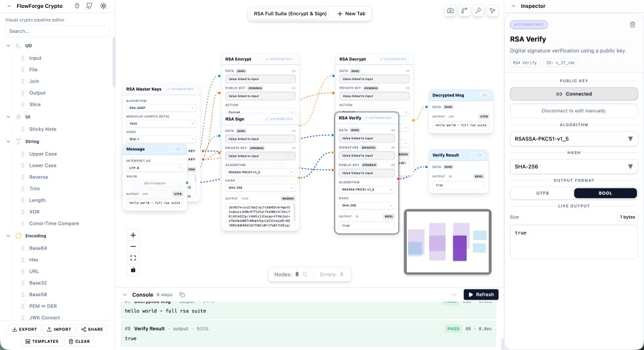644x350 pixels.
Task: Grab the drag handle beside Sticky Note
Action: coord(22,129)
